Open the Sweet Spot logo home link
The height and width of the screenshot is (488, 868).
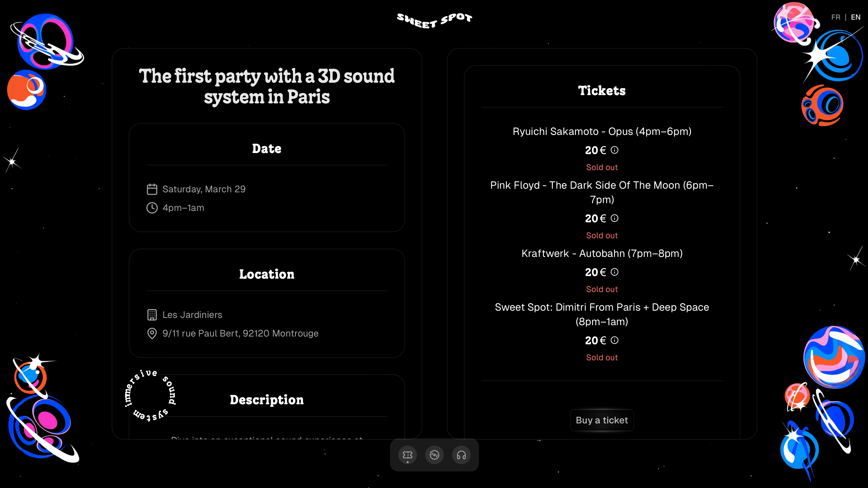coord(434,20)
